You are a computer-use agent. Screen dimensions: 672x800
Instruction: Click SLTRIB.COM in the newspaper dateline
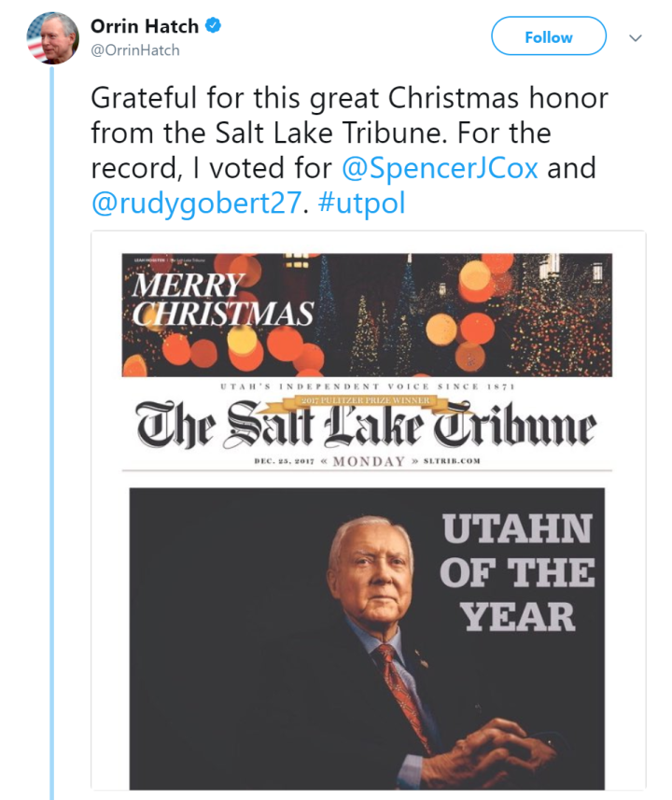click(446, 460)
